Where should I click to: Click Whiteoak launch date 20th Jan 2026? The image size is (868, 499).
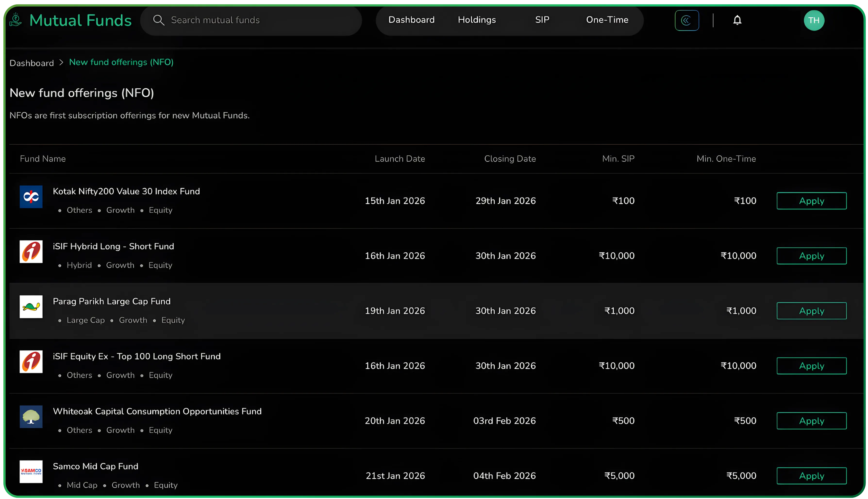[x=394, y=421]
